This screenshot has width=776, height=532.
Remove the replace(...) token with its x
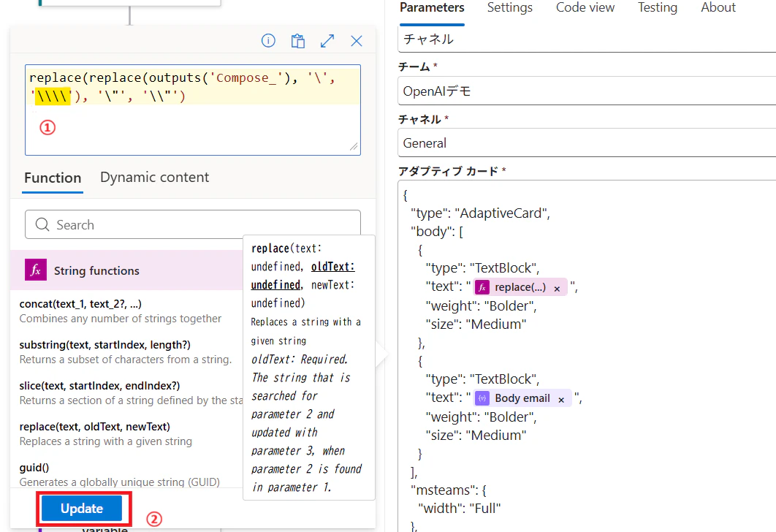557,289
